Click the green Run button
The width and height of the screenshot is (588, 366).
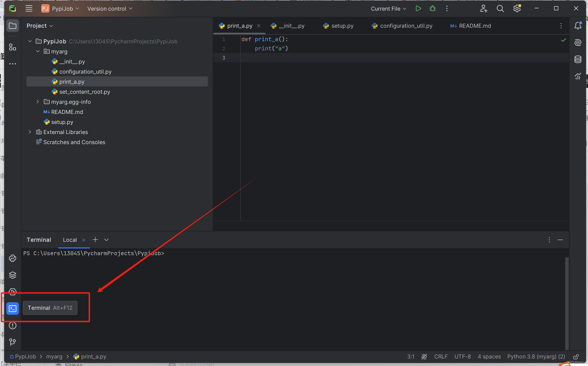(x=418, y=9)
